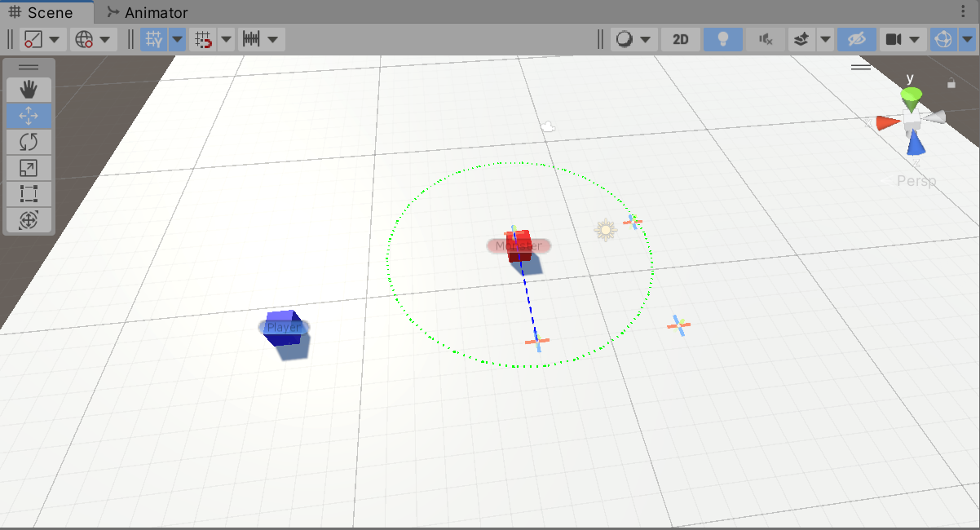980x530 pixels.
Task: Toggle grid snapping magnet icon
Action: [x=203, y=39]
